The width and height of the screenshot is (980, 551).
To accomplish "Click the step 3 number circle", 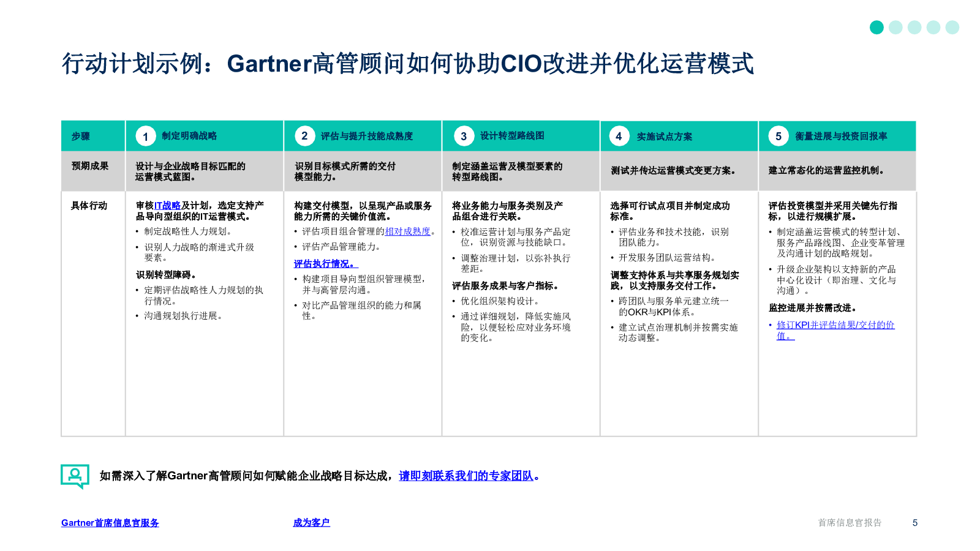I will 464,136.
